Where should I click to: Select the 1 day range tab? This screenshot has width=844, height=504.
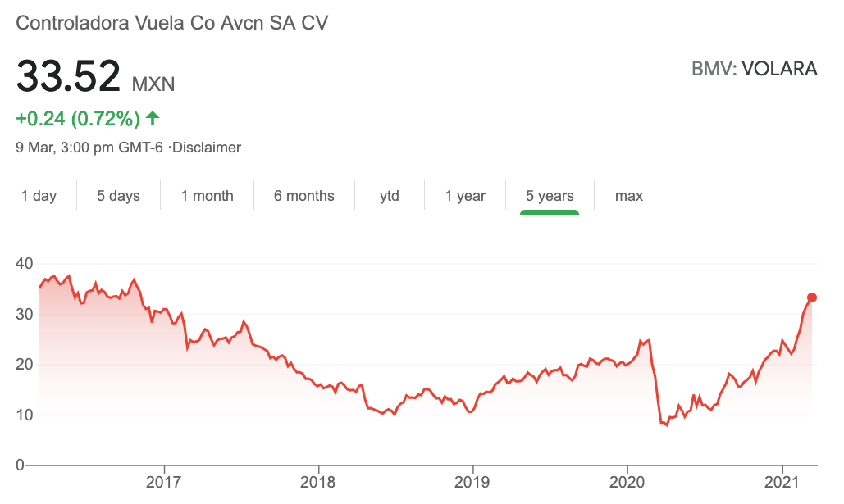(39, 196)
